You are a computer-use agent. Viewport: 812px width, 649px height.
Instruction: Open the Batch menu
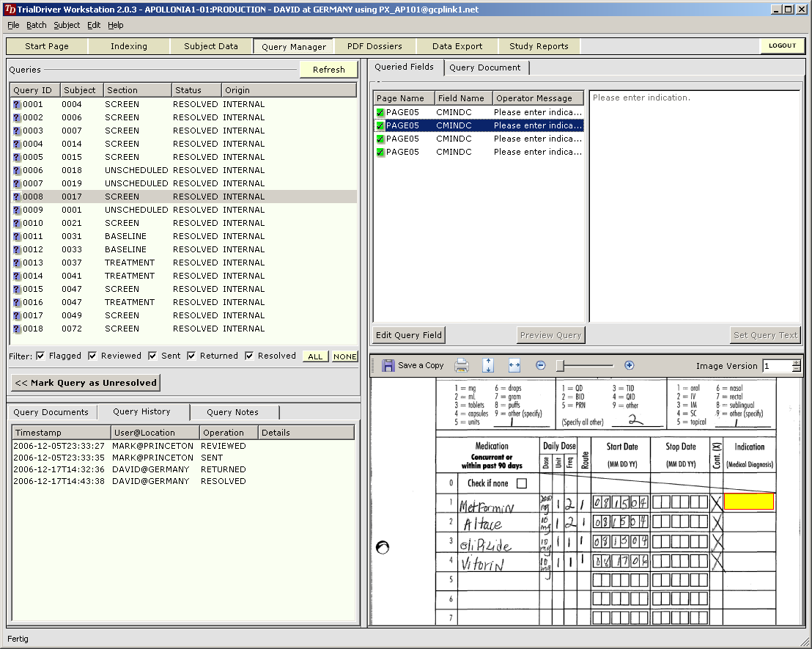[36, 25]
